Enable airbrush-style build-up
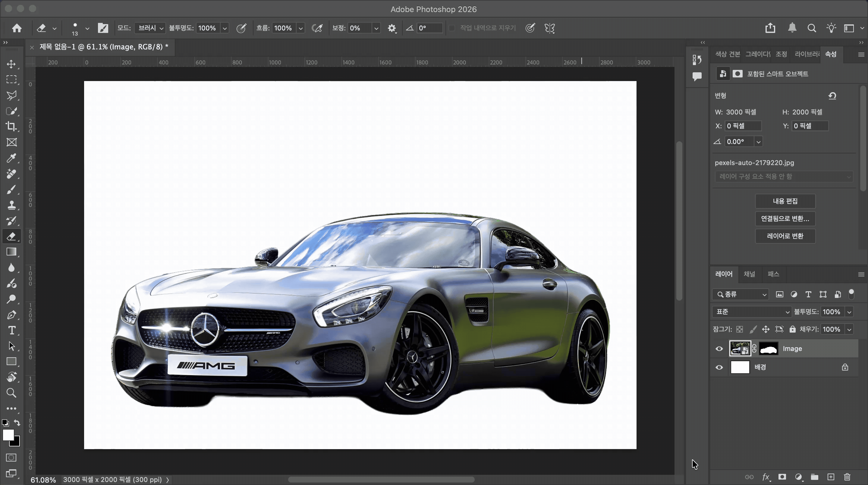The width and height of the screenshot is (868, 485). (x=317, y=28)
